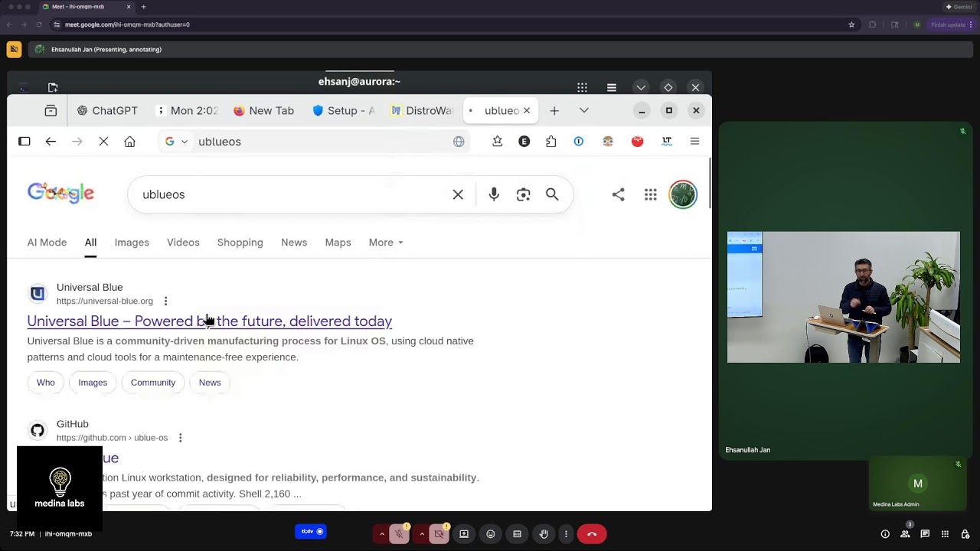Expand the audio settings arrow in Meet
This screenshot has height=551, width=980.
coord(382,533)
